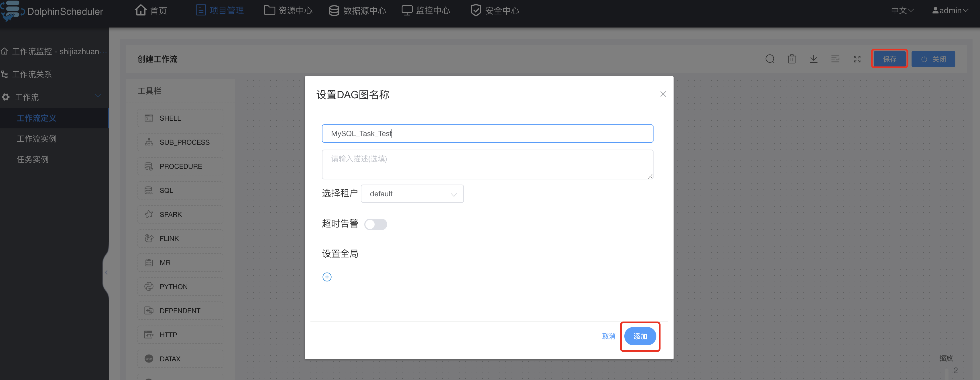Click the download icon in toolbar
Viewport: 980px width, 380px height.
click(x=813, y=59)
